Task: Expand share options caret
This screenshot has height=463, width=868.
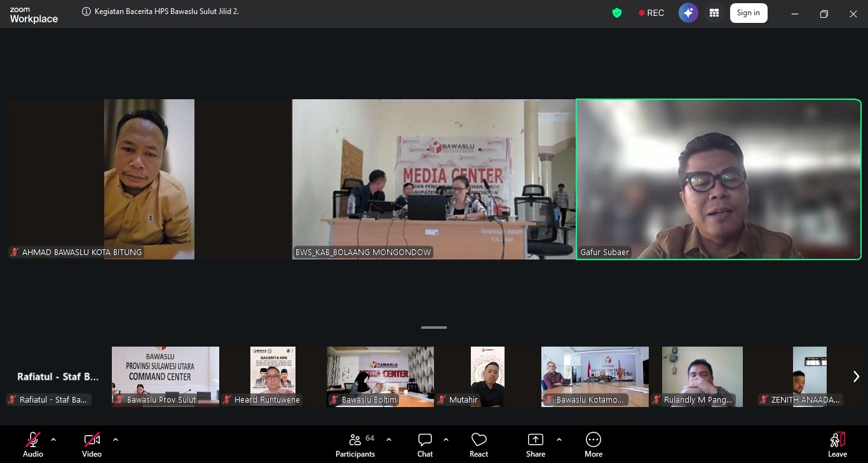Action: point(559,439)
